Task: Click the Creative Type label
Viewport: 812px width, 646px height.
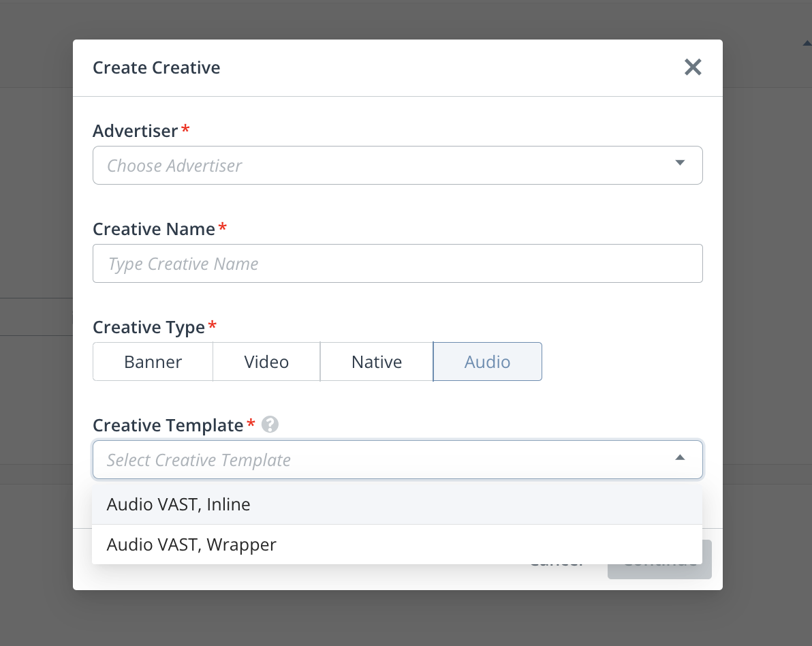Action: point(149,327)
